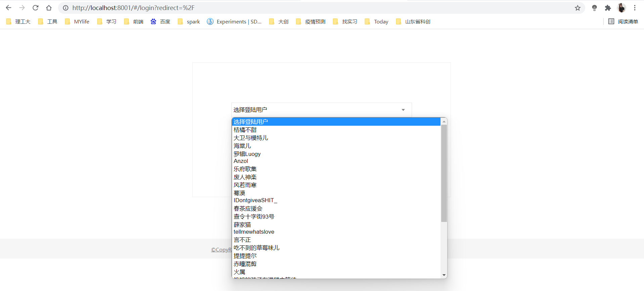The width and height of the screenshot is (644, 291).
Task: Select the highlighted 选择登陆用户 option
Action: [x=336, y=122]
